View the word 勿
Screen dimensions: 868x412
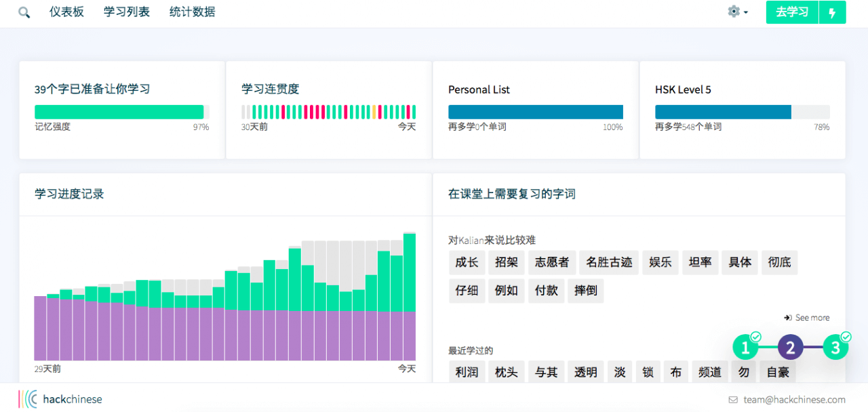pyautogui.click(x=743, y=372)
